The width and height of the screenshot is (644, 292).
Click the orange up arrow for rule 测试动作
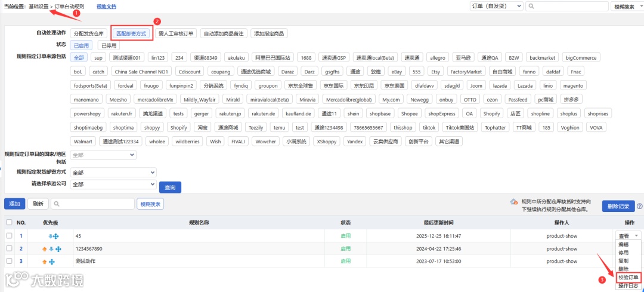(44, 262)
